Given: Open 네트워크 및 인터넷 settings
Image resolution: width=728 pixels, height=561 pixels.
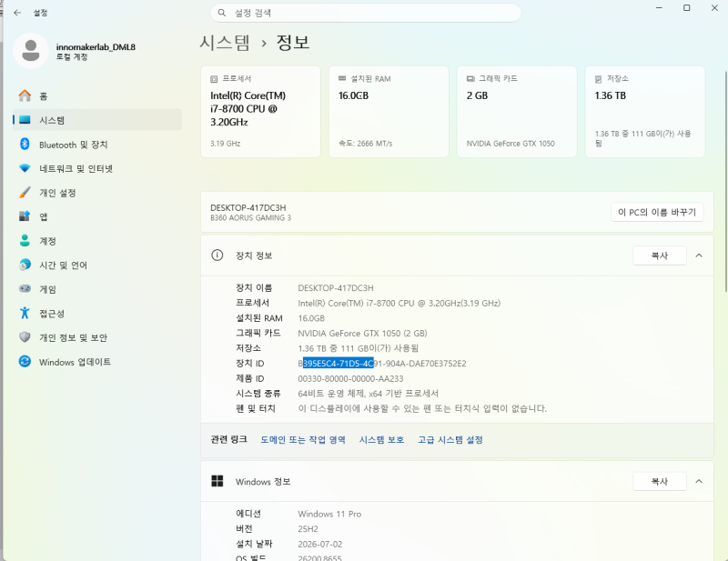Looking at the screenshot, I should [x=97, y=168].
